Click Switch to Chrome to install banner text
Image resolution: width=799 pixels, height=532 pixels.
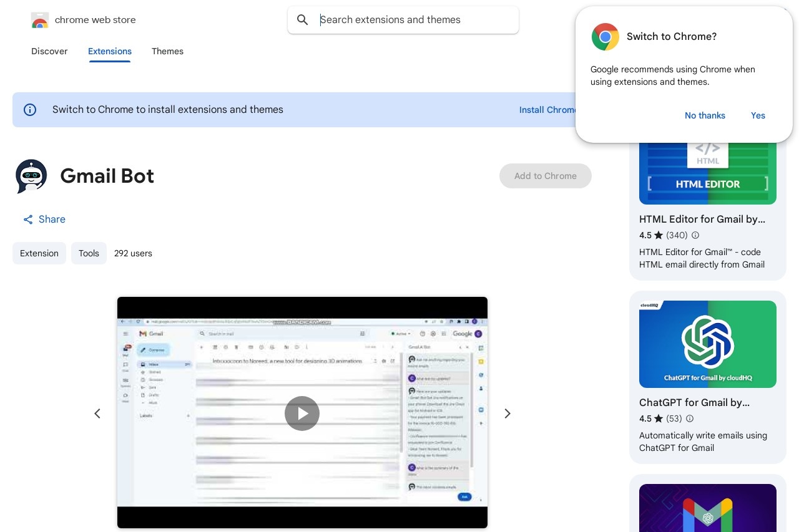coord(168,110)
